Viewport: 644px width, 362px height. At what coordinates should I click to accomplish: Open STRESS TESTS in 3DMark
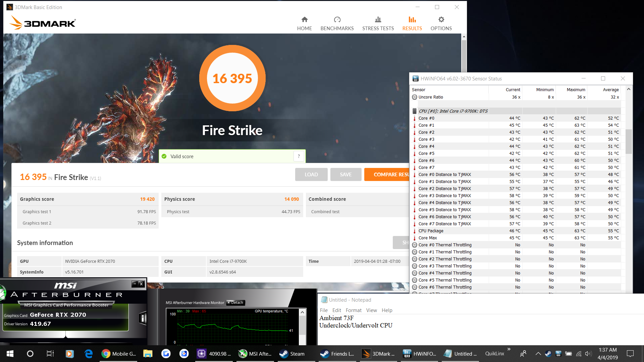click(x=378, y=23)
